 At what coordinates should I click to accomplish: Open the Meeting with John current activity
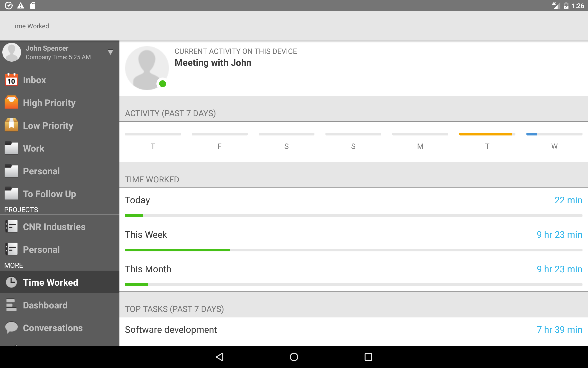213,63
